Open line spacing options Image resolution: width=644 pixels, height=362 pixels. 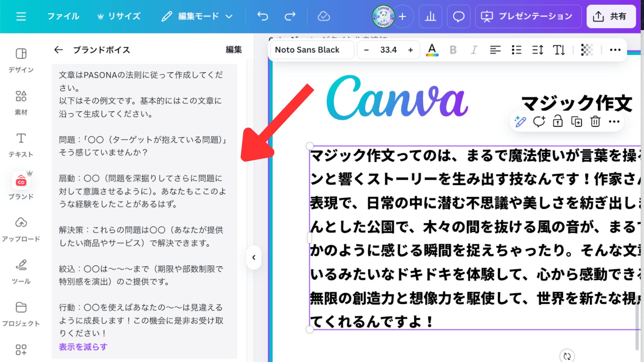[538, 50]
